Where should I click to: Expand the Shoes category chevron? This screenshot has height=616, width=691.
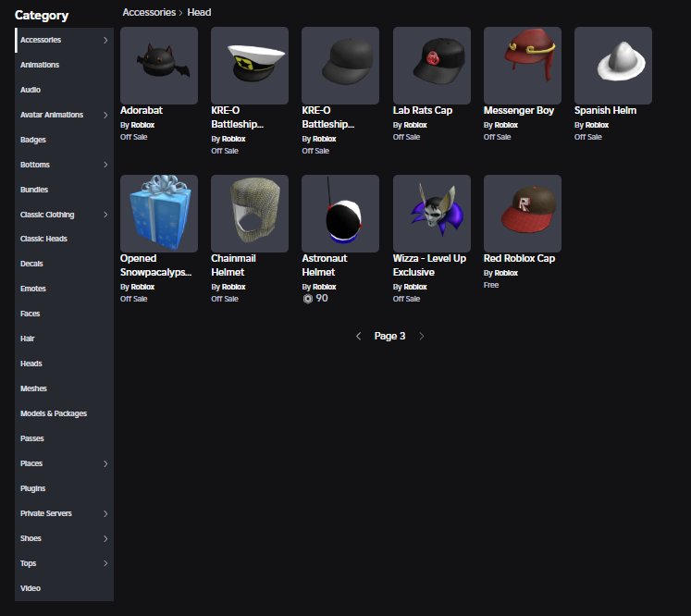tap(105, 538)
